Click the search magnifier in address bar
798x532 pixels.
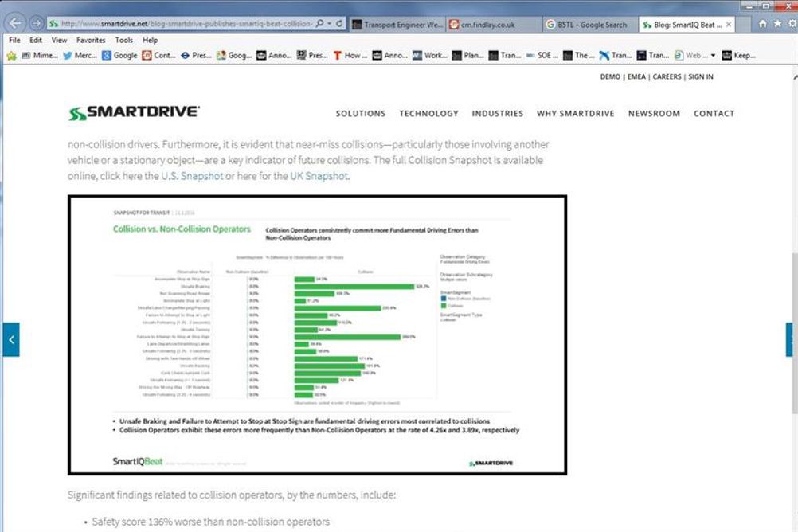pyautogui.click(x=319, y=23)
